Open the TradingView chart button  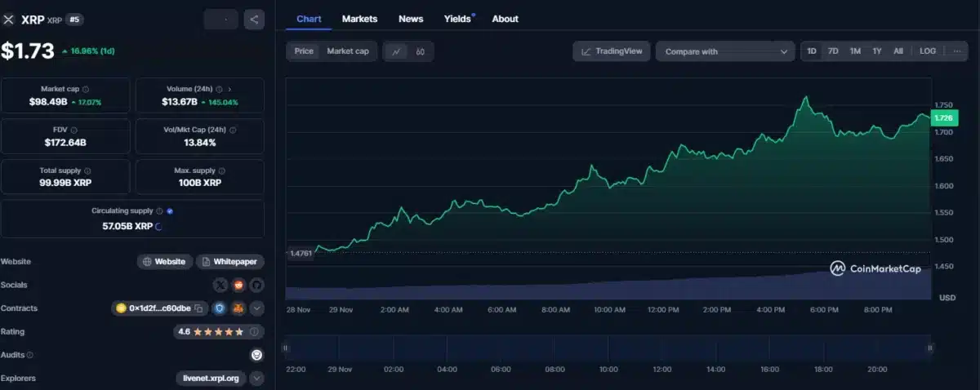612,51
